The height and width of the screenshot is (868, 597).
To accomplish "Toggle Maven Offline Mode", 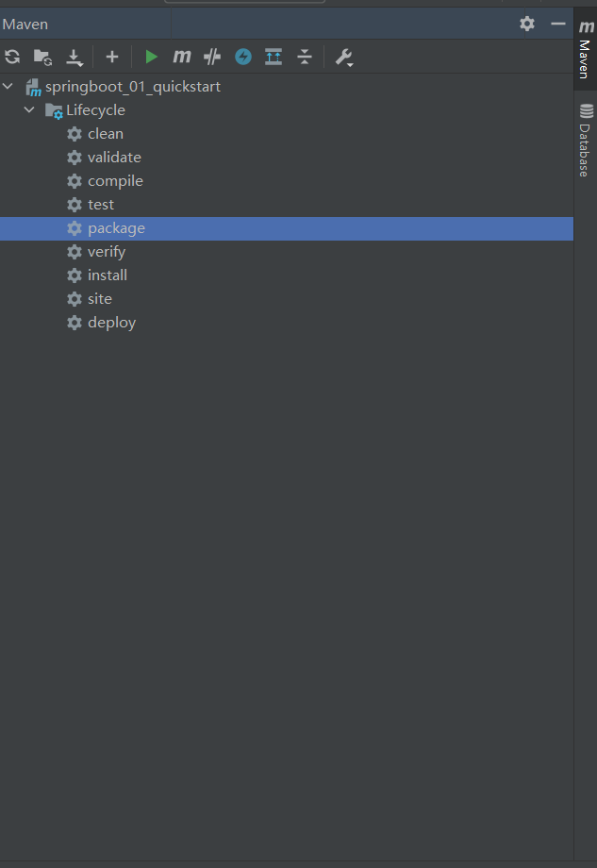I will (212, 57).
